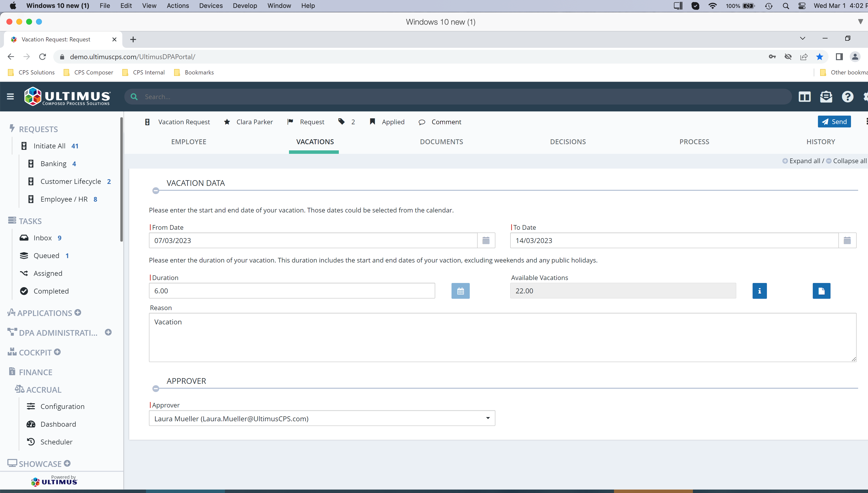Click the Expand all link
The image size is (868, 493).
point(804,161)
